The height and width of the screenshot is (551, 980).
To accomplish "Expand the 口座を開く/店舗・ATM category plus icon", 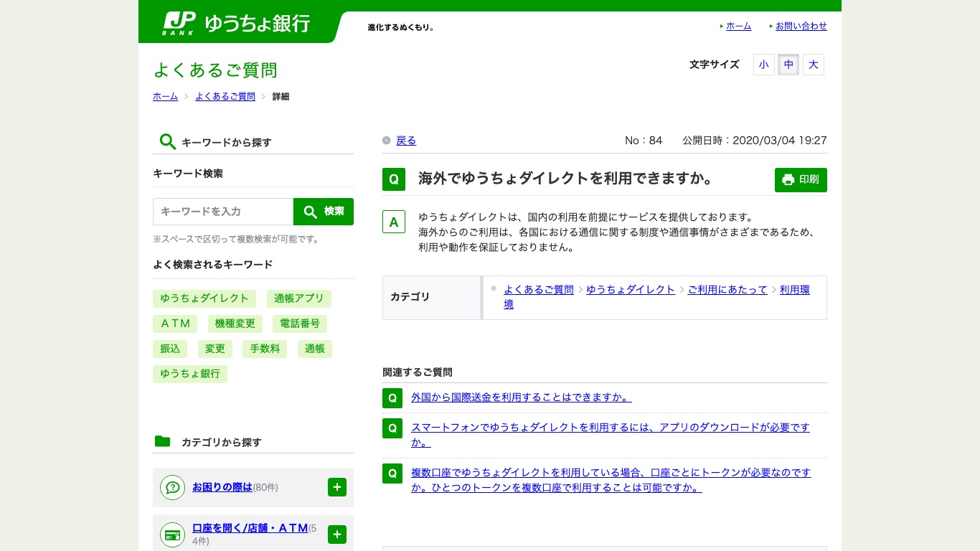I will pos(337,534).
